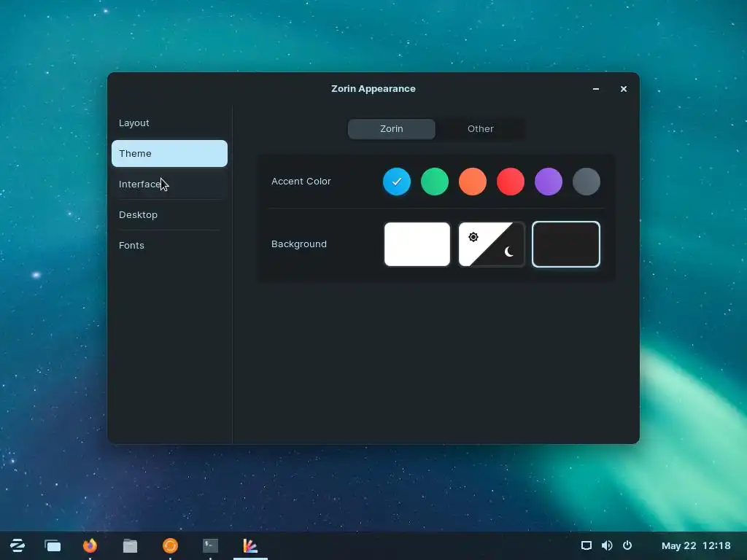Viewport: 747px width, 560px height.
Task: Open the Layout section in the sidebar
Action: click(x=169, y=122)
